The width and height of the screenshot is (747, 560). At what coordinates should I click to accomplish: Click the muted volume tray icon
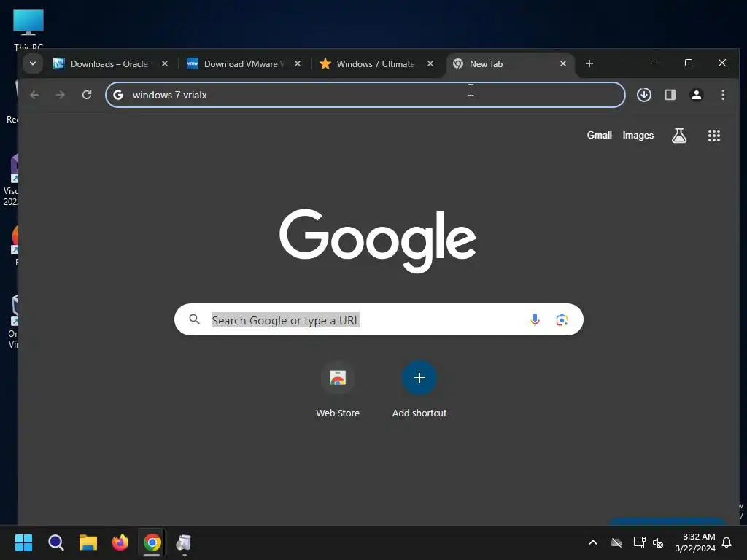click(658, 542)
